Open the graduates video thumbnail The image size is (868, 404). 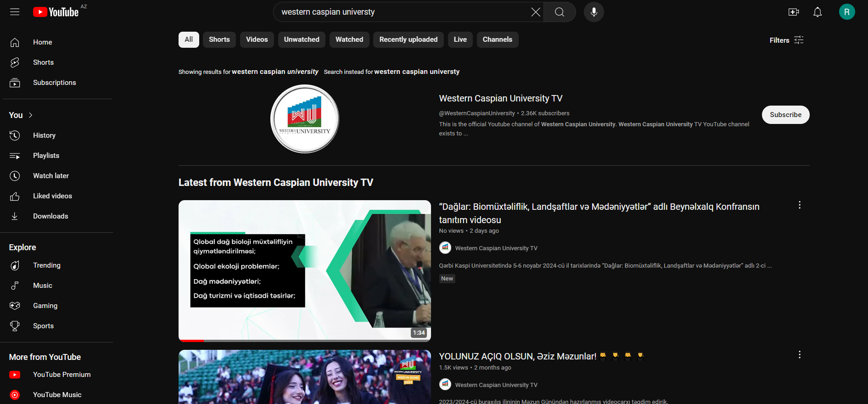click(305, 377)
